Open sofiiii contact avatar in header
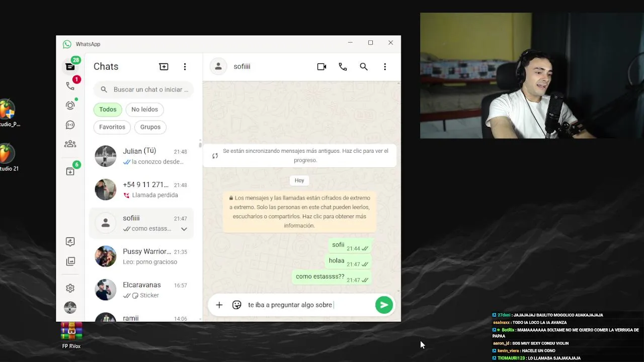 pos(218,66)
